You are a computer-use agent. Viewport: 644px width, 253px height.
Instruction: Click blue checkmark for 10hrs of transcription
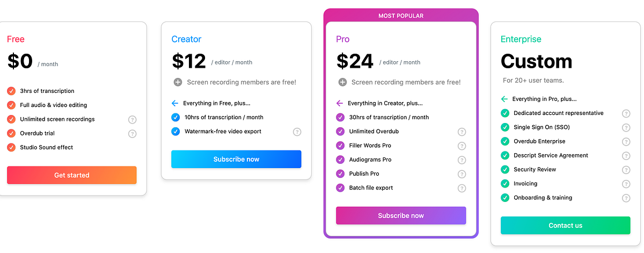[175, 117]
